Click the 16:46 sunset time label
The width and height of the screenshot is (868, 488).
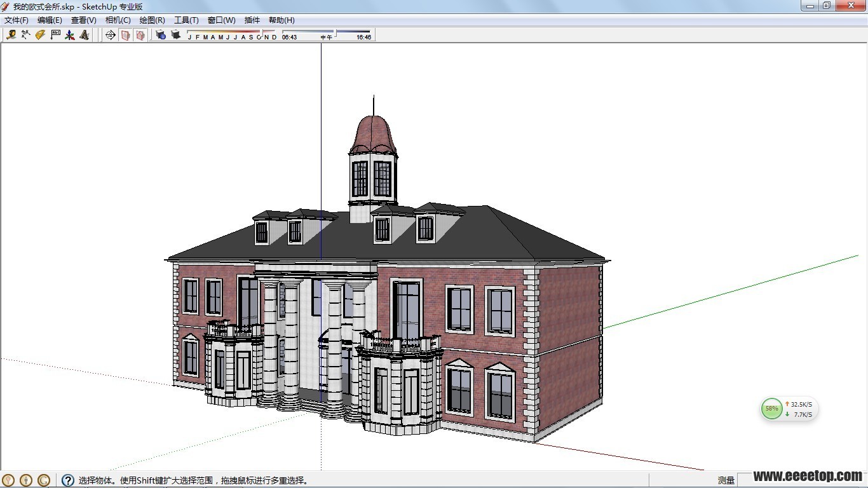pos(364,37)
